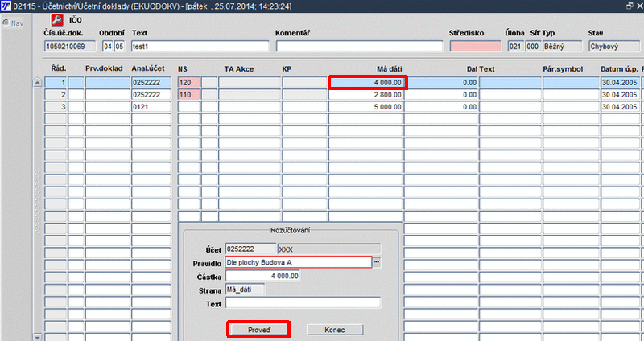The height and width of the screenshot is (341, 644).
Task: Click the restore window button in title bar
Action: (630, 6)
